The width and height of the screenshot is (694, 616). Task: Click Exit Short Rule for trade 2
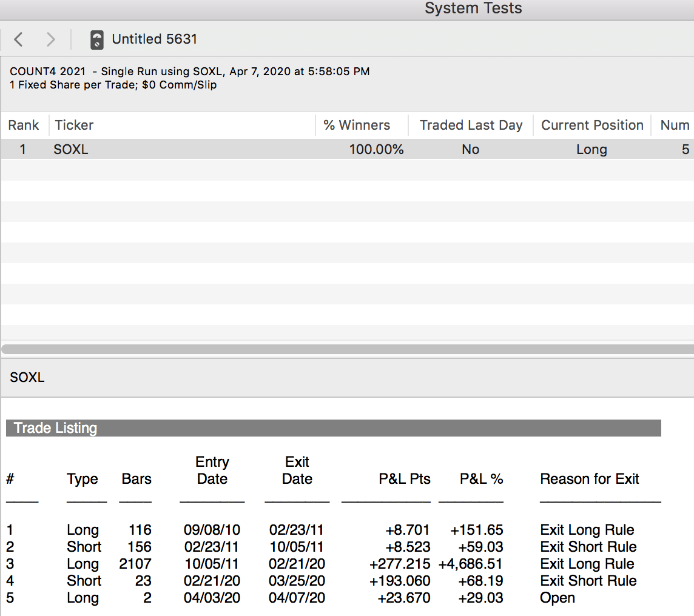tap(588, 547)
